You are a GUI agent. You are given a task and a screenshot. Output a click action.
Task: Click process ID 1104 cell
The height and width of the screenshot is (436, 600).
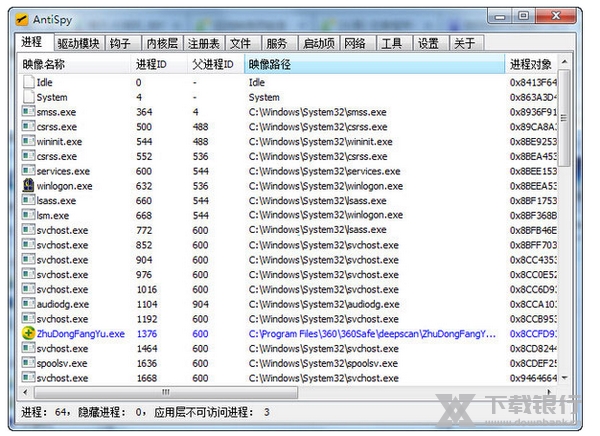point(147,304)
